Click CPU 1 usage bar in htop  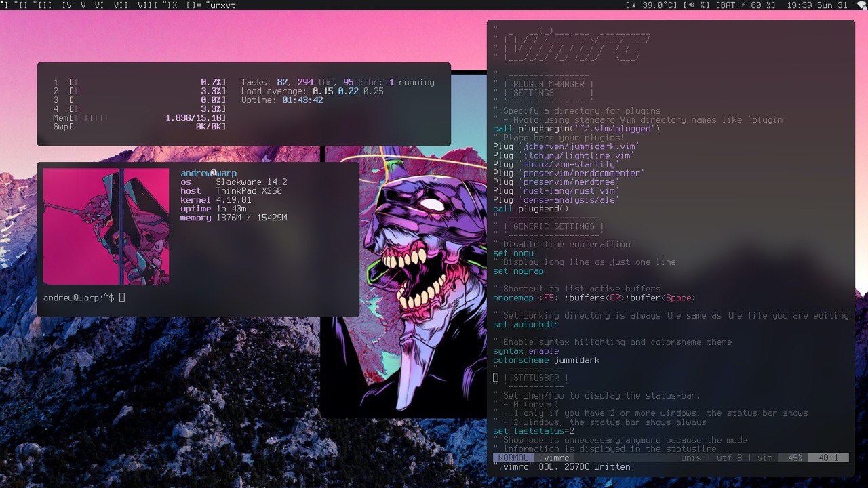(x=140, y=82)
